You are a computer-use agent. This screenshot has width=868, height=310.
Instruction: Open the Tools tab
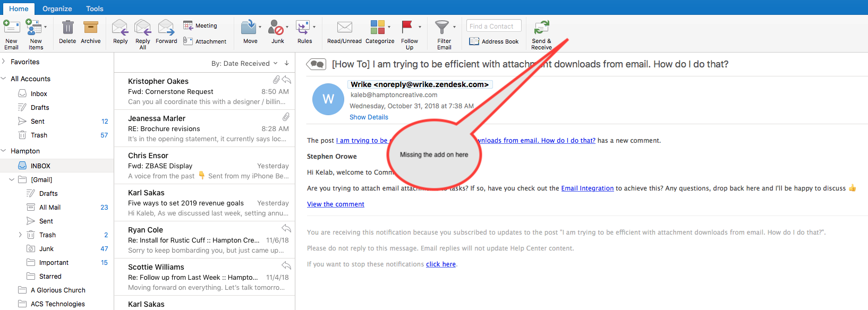[x=95, y=8]
